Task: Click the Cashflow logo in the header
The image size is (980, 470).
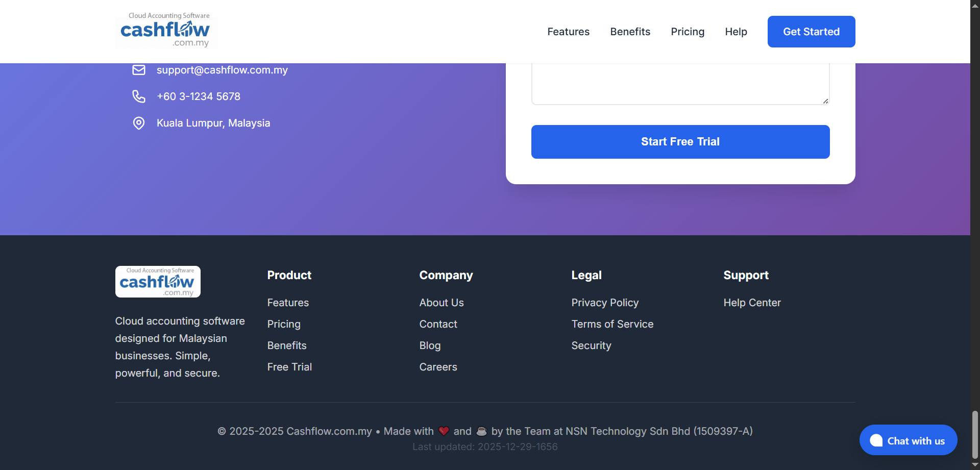Action: pos(166,31)
